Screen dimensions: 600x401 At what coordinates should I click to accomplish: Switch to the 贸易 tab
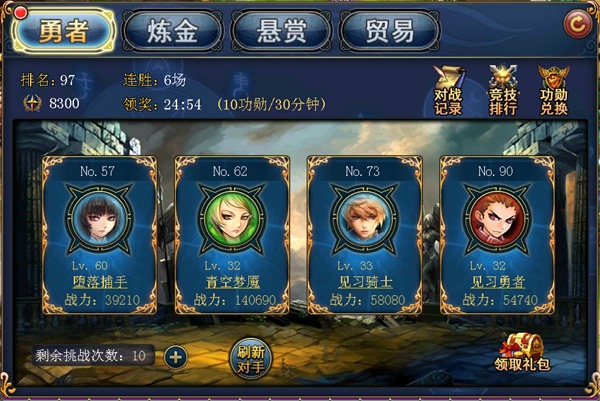390,31
